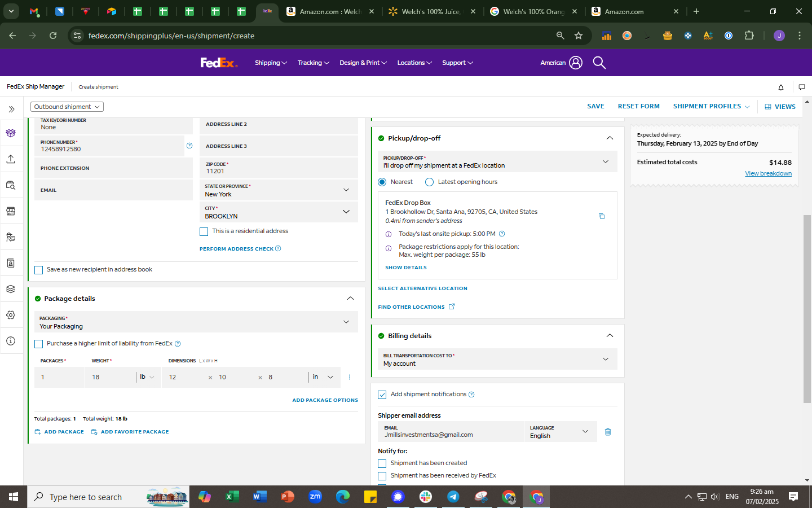Open the weight unit lb dropdown
812x508 pixels.
coord(147,377)
